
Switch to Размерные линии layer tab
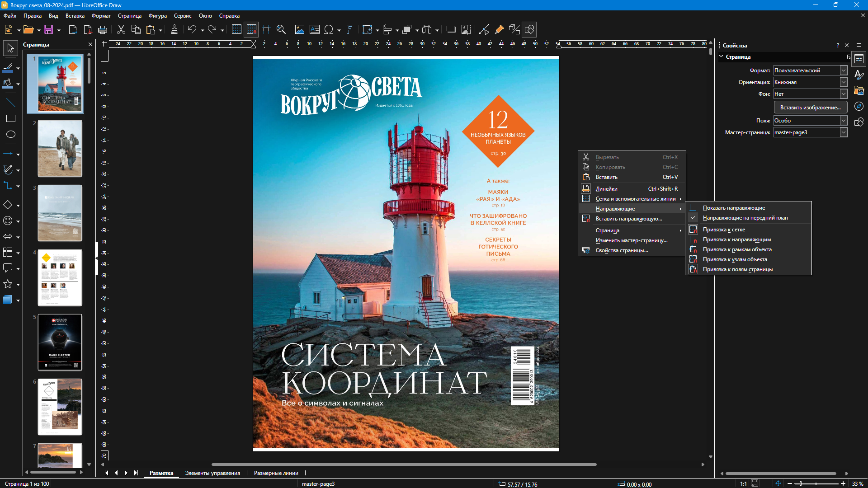(276, 473)
